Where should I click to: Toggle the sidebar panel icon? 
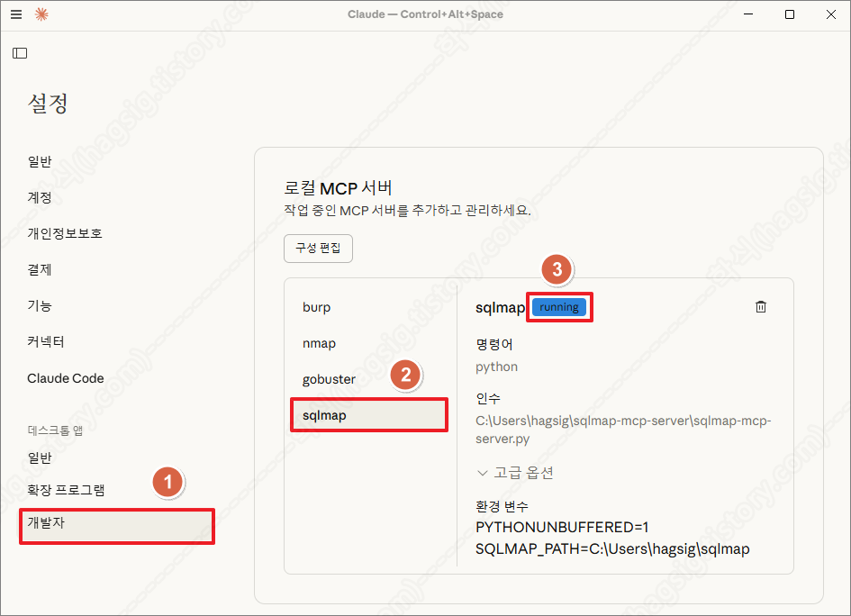pos(20,53)
